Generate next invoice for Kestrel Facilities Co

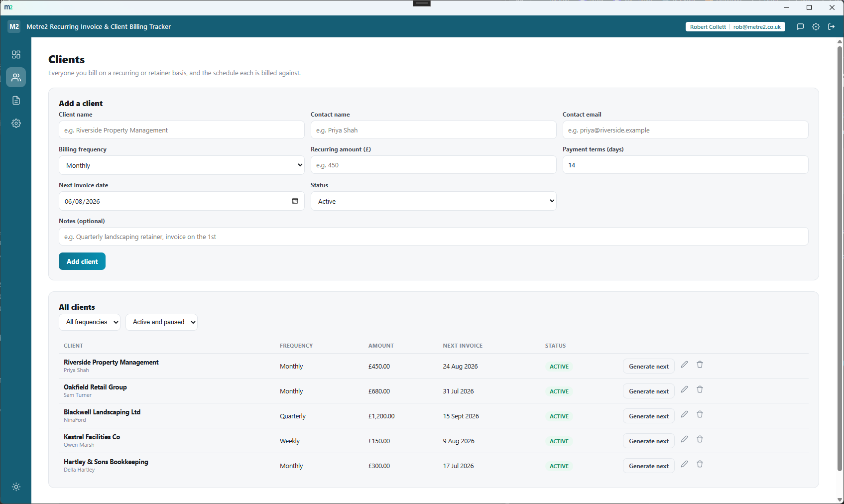[648, 441]
